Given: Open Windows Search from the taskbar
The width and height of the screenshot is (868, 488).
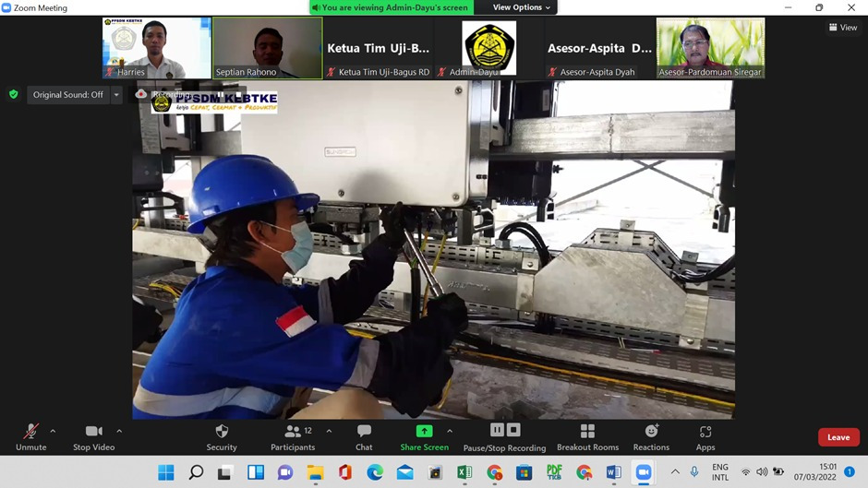Looking at the screenshot, I should pyautogui.click(x=196, y=472).
